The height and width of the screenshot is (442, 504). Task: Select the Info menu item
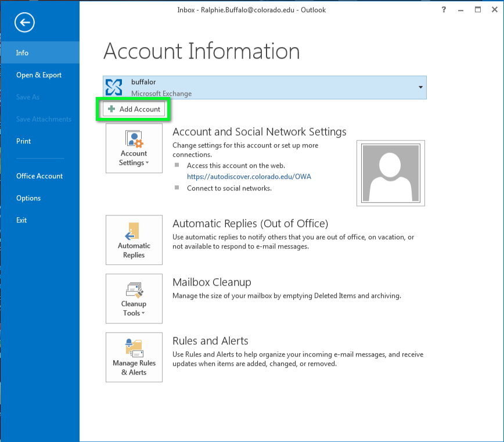coord(40,53)
